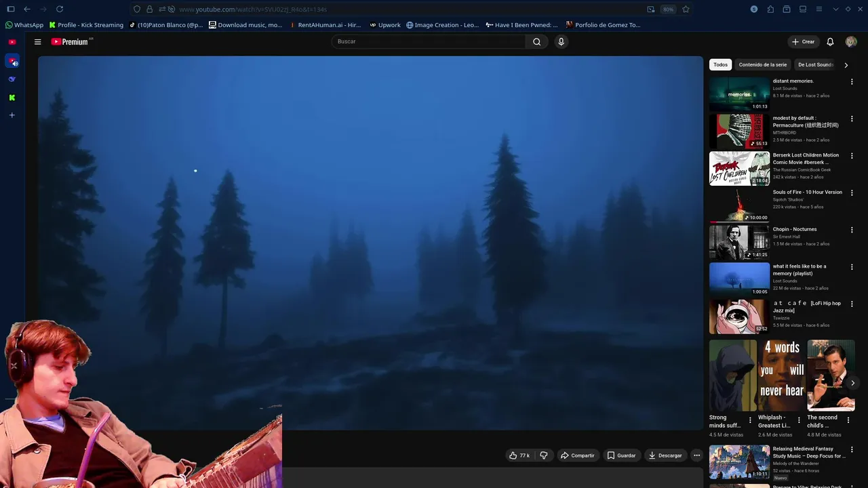The width and height of the screenshot is (868, 488).
Task: Open the browser extensions puzzle icon
Action: 770,9
